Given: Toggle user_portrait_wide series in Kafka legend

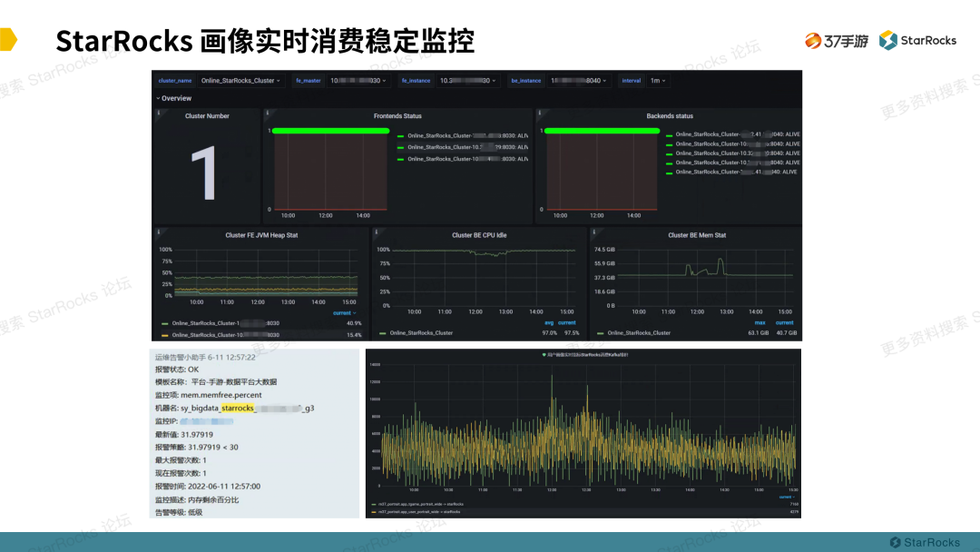Looking at the screenshot, I should (419, 512).
